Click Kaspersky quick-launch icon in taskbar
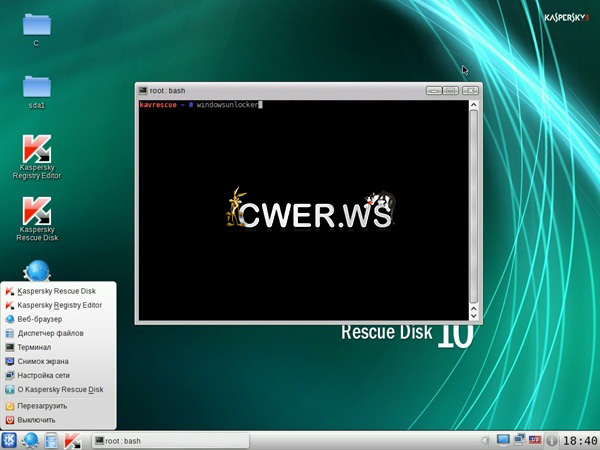Viewport: 600px width, 450px height. click(72, 440)
